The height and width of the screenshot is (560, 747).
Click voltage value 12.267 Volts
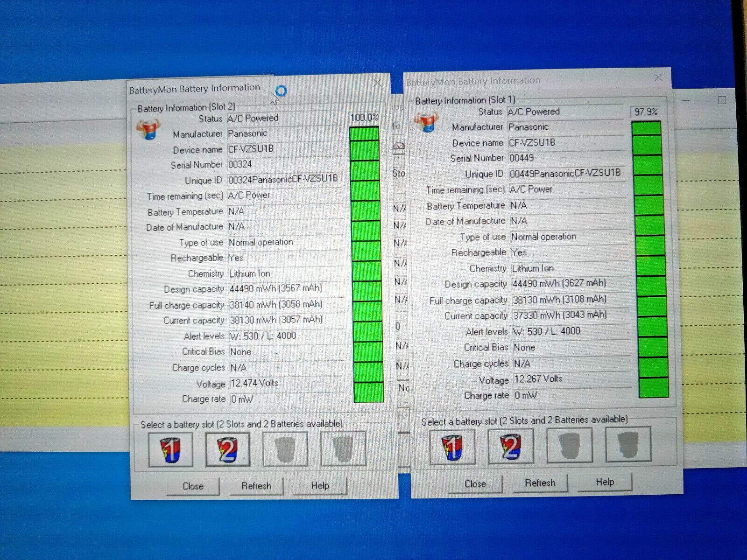pos(571,379)
